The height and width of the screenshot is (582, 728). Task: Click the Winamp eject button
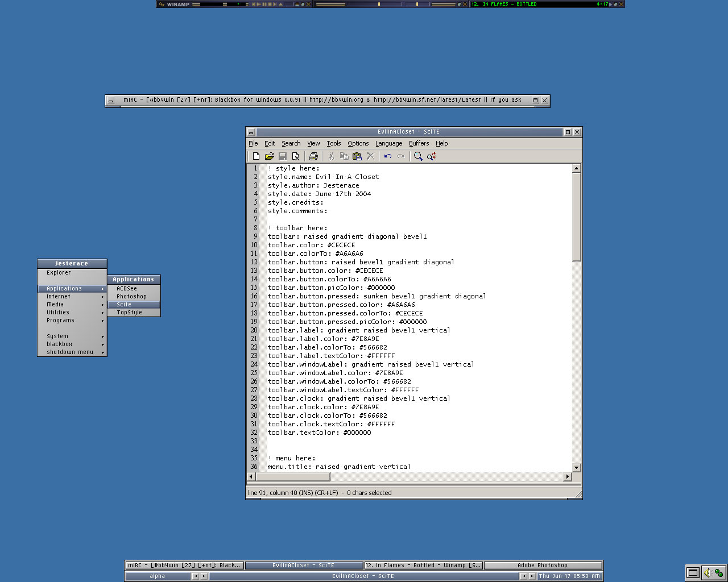[x=281, y=4]
